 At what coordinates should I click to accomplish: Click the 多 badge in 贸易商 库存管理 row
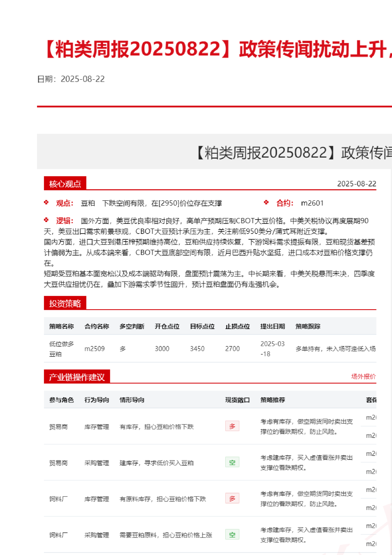(232, 426)
